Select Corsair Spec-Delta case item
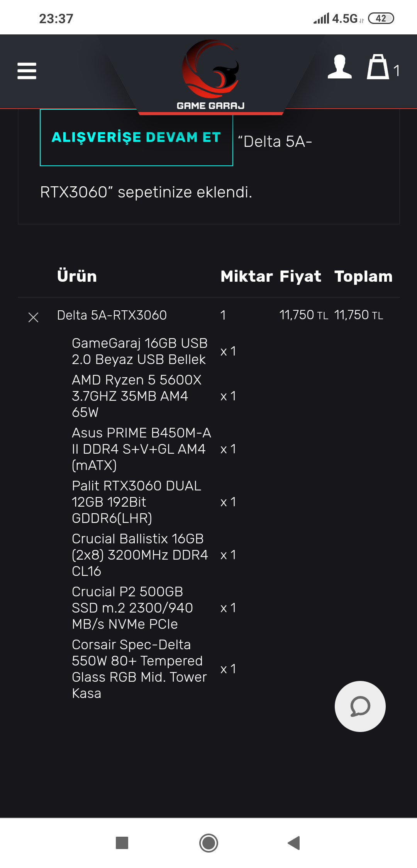The image size is (417, 868). (139, 669)
